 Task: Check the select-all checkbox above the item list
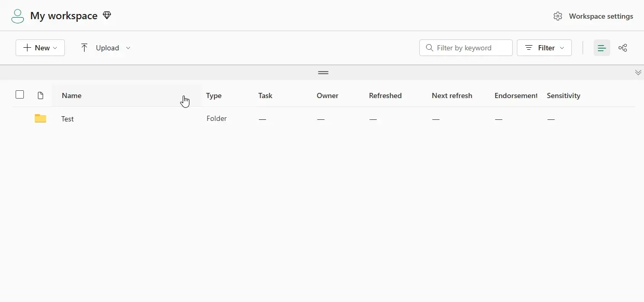tap(20, 95)
